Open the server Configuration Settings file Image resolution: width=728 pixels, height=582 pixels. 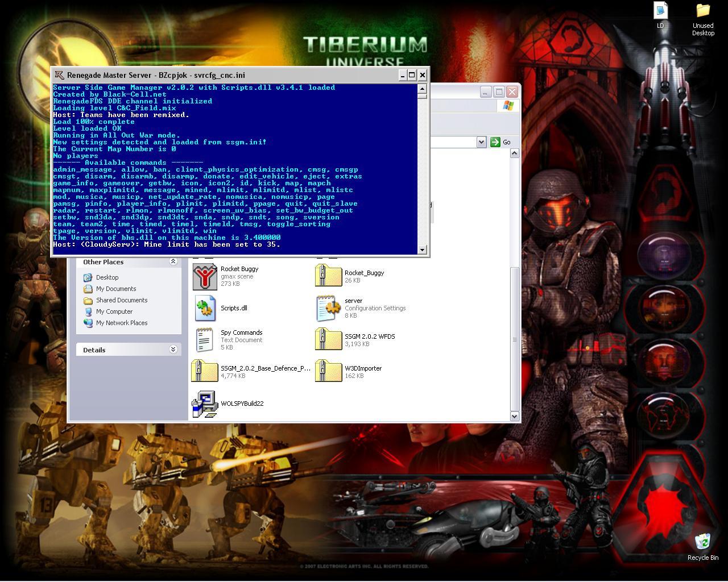[x=328, y=308]
